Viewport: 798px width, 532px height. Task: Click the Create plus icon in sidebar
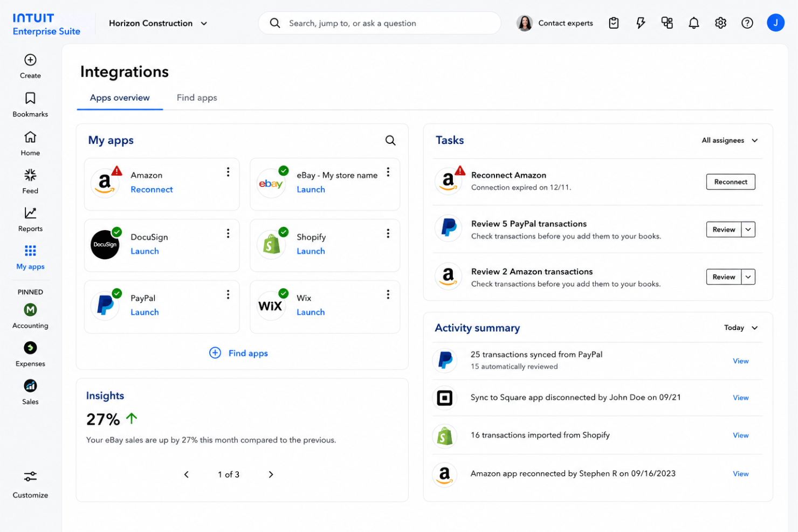coord(30,60)
